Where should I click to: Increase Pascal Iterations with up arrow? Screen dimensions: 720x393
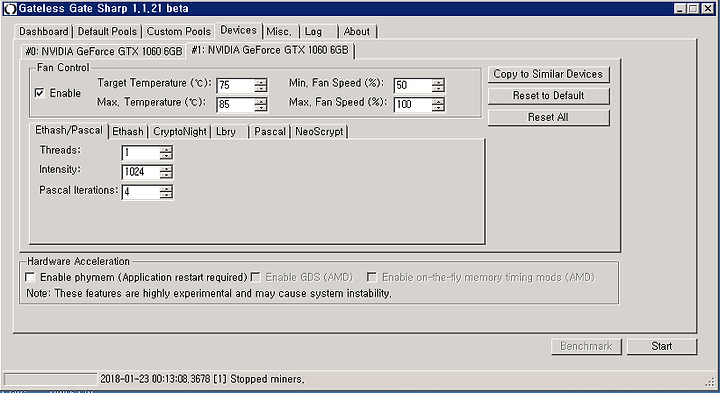point(166,189)
